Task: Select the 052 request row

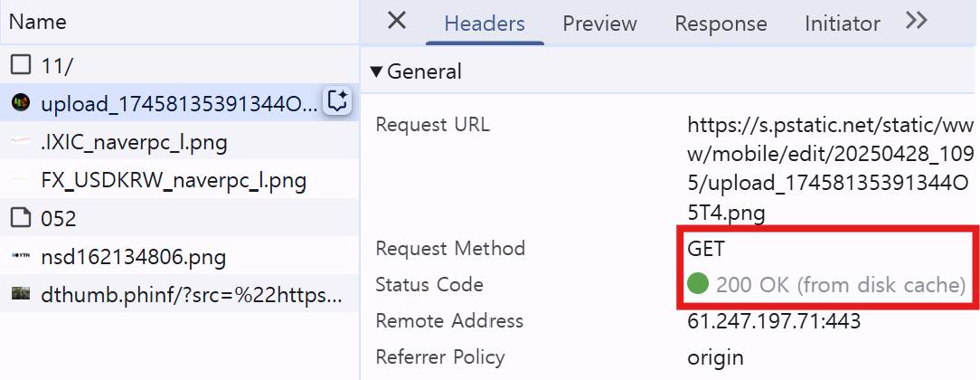Action: (179, 217)
